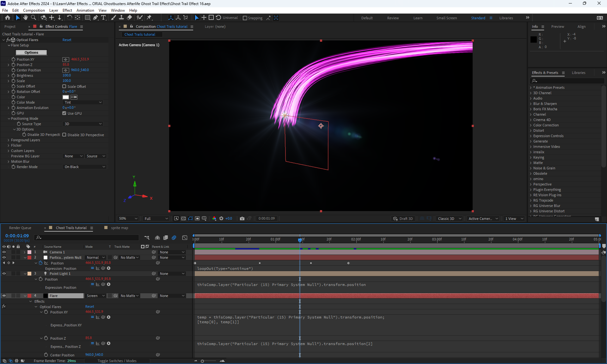Open the Animation menu
Screen dimensions: 607x364
tap(85, 10)
